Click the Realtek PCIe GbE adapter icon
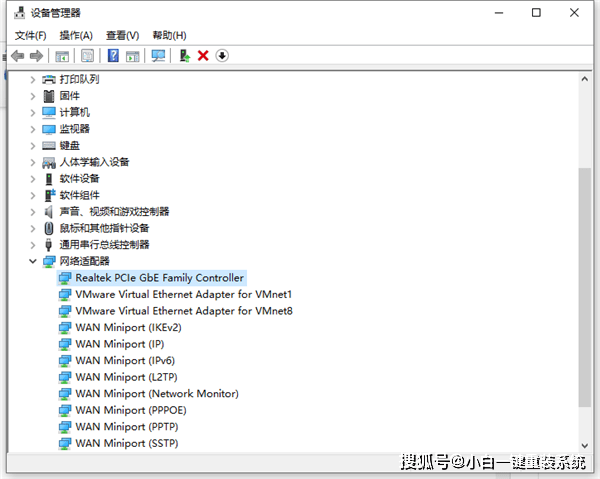Image resolution: width=600 pixels, height=479 pixels. 65,278
